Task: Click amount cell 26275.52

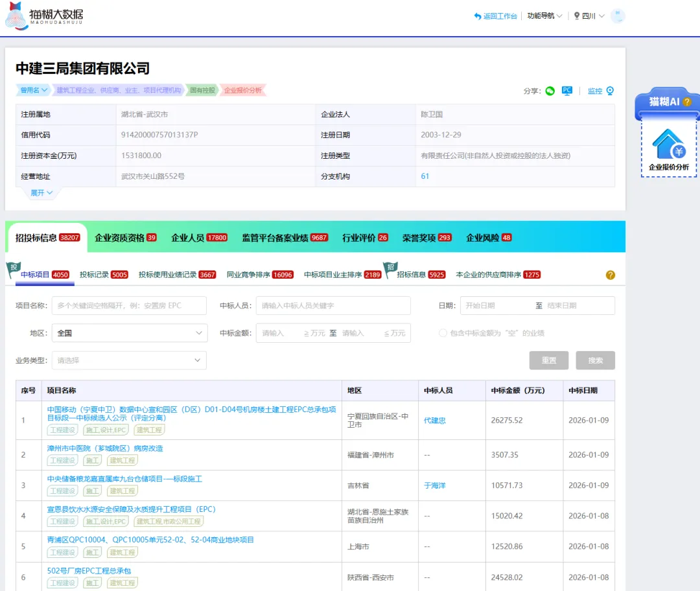Action: (507, 421)
